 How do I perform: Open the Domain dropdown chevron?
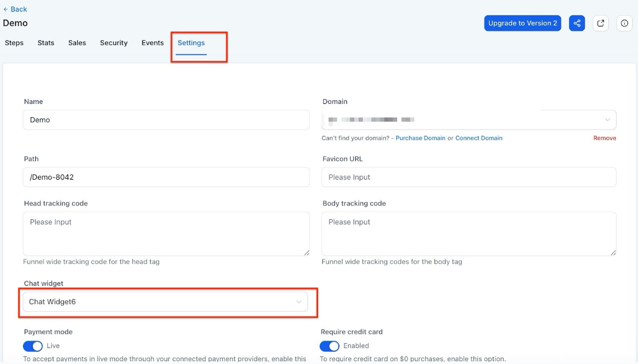pyautogui.click(x=607, y=120)
